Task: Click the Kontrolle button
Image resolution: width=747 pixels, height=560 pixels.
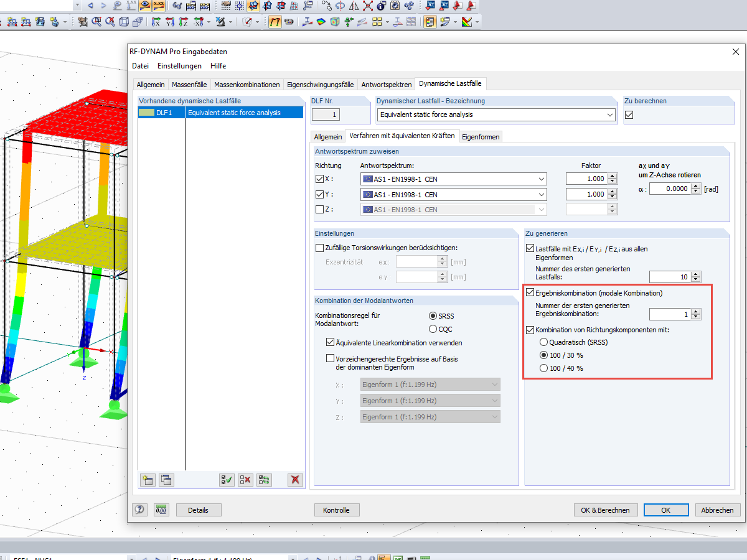Action: 336,510
